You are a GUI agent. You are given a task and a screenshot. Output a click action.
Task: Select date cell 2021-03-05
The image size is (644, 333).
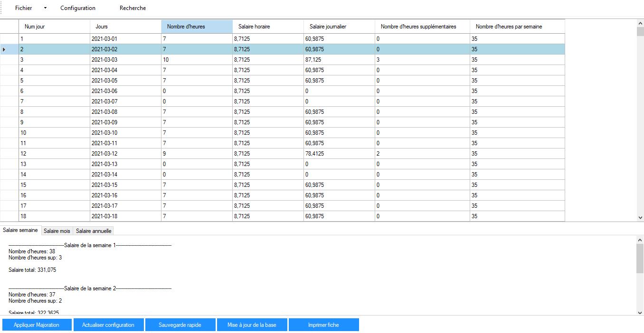click(125, 81)
